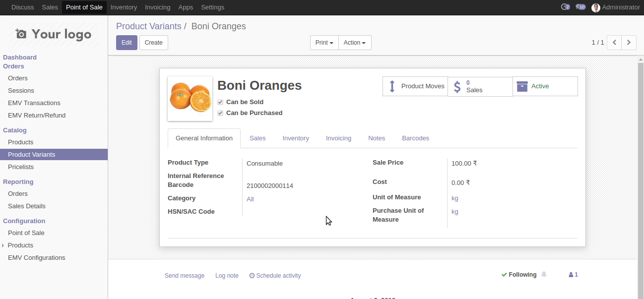Toggle the Can be Sold checkbox

220,102
